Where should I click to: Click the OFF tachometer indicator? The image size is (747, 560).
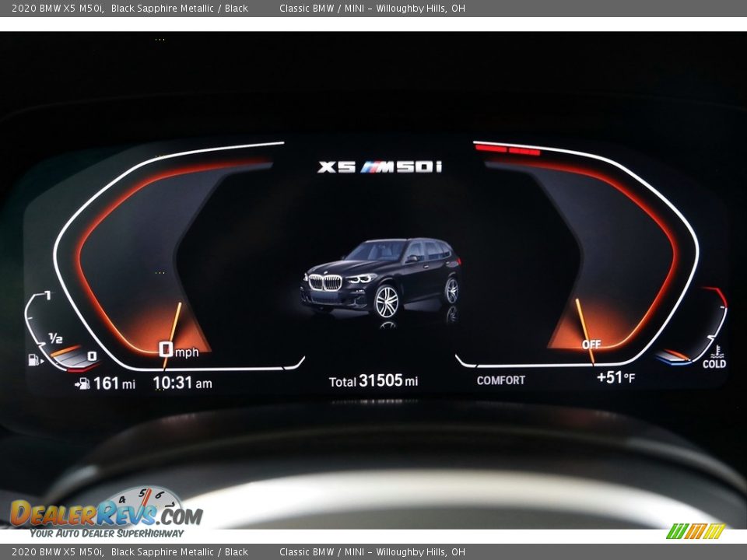(x=591, y=344)
